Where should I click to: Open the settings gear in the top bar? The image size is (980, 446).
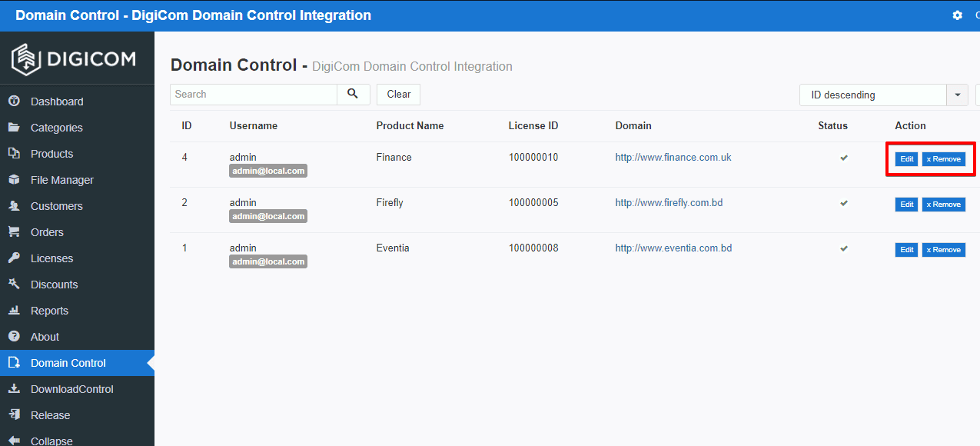[x=957, y=15]
